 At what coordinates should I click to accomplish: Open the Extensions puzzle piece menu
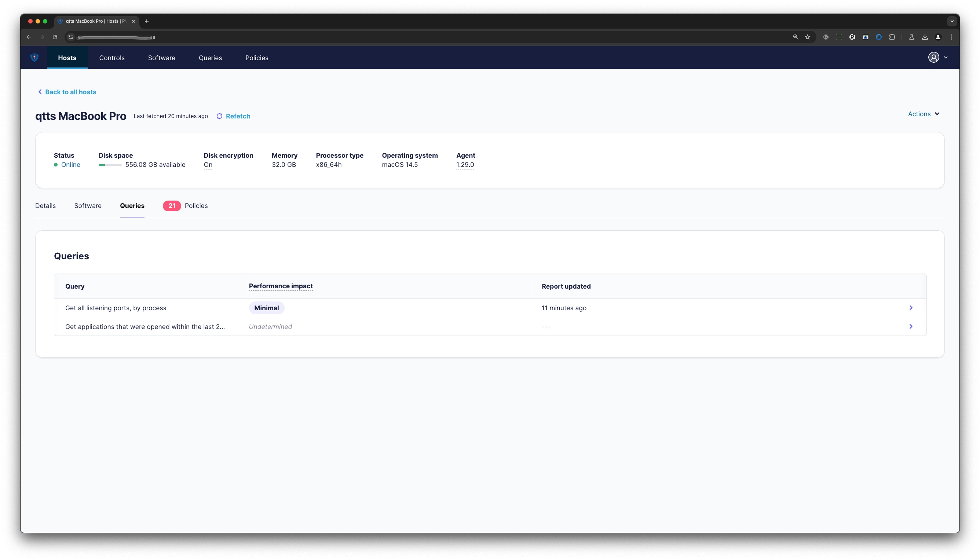tap(892, 37)
